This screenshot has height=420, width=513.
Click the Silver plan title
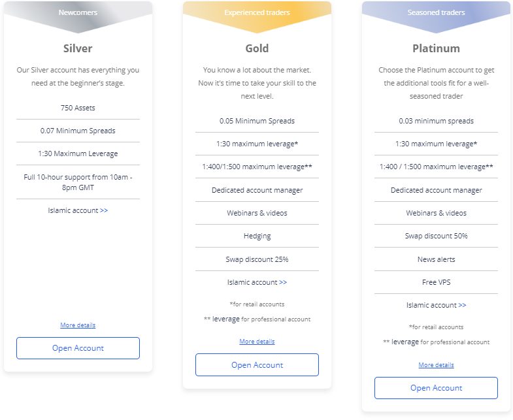point(78,48)
